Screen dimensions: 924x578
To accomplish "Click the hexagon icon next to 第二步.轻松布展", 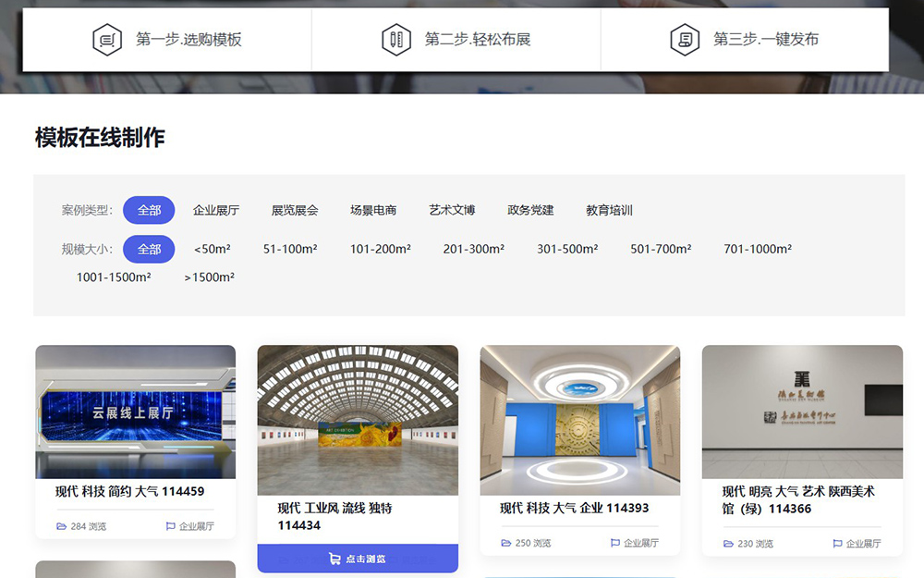I will 397,40.
